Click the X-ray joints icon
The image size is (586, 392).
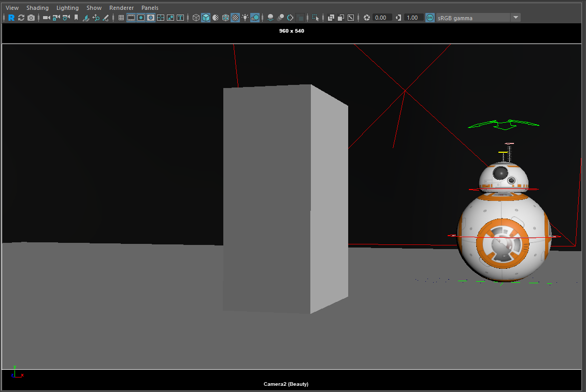[351, 18]
